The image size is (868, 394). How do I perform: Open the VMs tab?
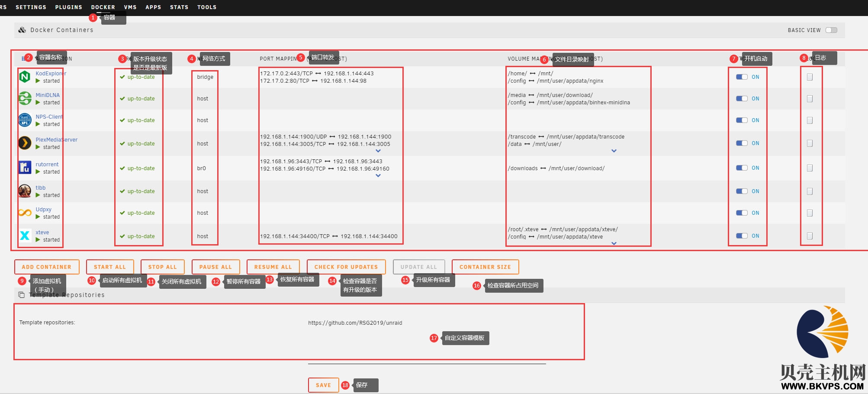(130, 7)
